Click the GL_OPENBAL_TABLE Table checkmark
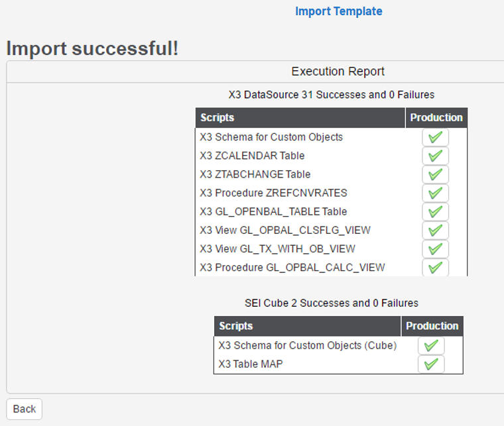Screen dimensions: 504x426 [435, 211]
